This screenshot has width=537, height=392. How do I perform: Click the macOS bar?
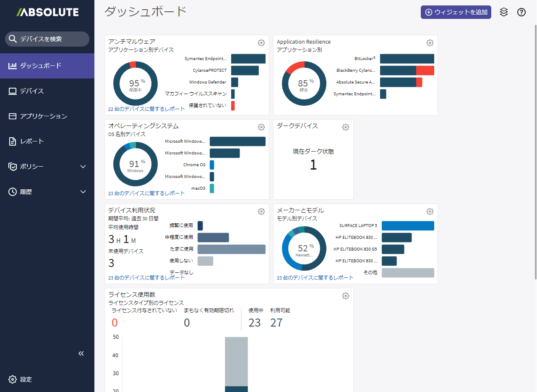tap(212, 188)
